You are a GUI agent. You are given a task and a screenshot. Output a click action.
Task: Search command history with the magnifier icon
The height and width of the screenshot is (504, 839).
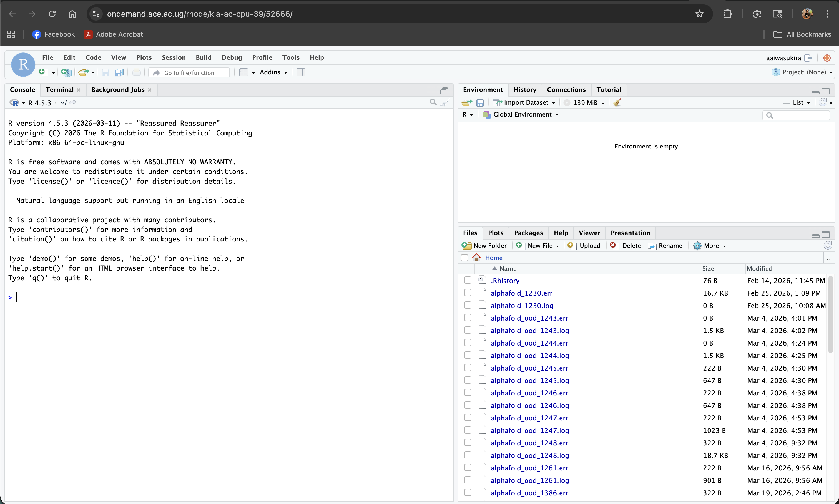pos(433,102)
